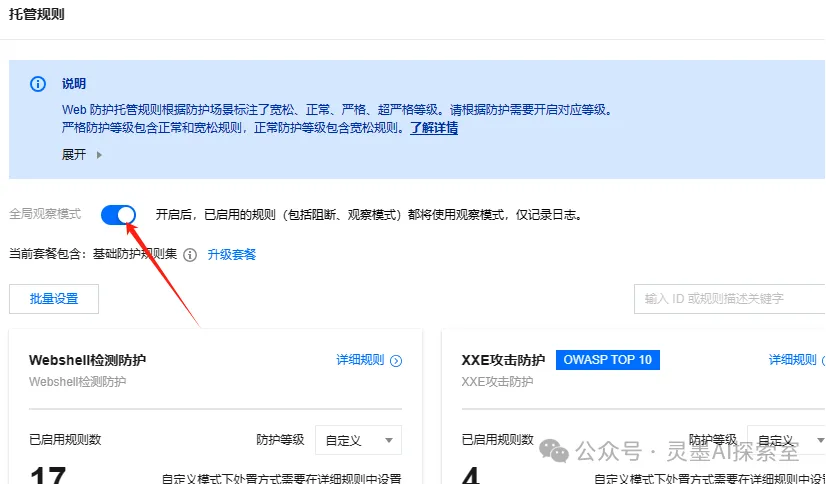Click circled arrow icon for Webshell 详细规则

(396, 361)
